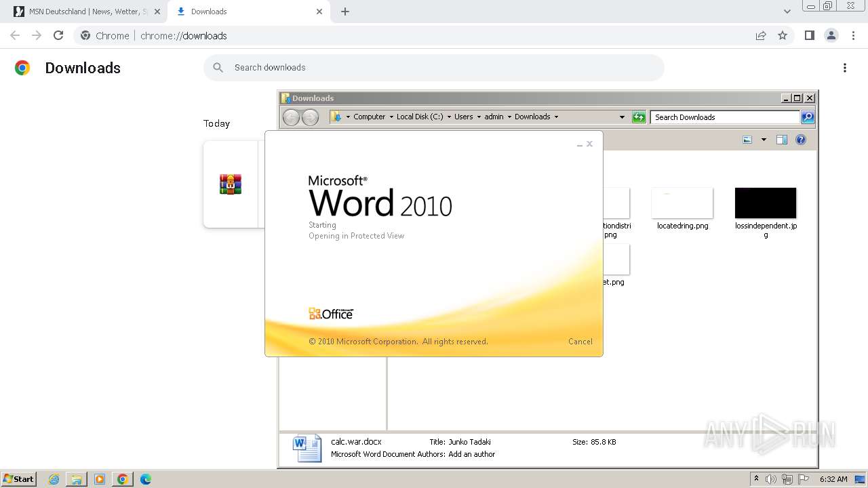Open Windows Explorer from the taskbar
The height and width of the screenshot is (488, 868).
tap(77, 479)
